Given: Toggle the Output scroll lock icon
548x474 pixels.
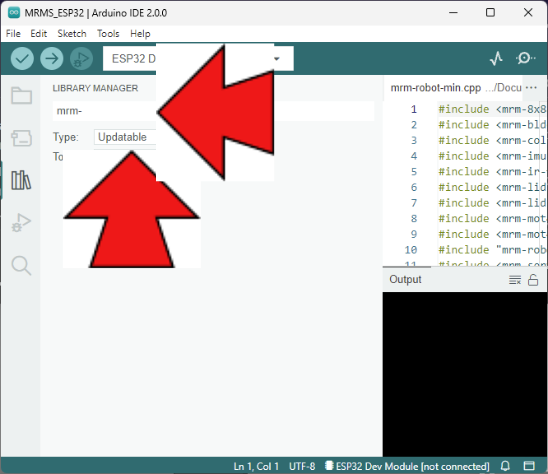Looking at the screenshot, I should (533, 280).
